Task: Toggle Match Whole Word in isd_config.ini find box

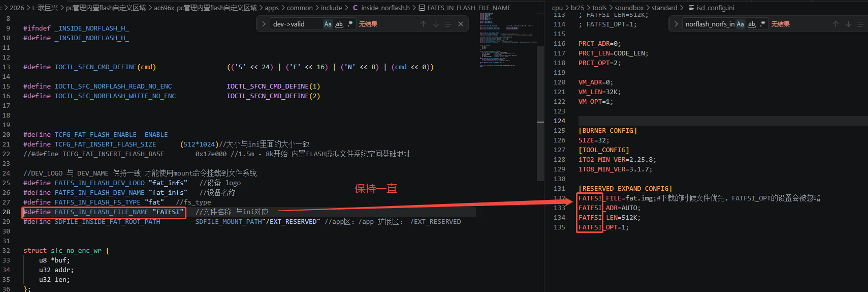Action: coord(752,24)
